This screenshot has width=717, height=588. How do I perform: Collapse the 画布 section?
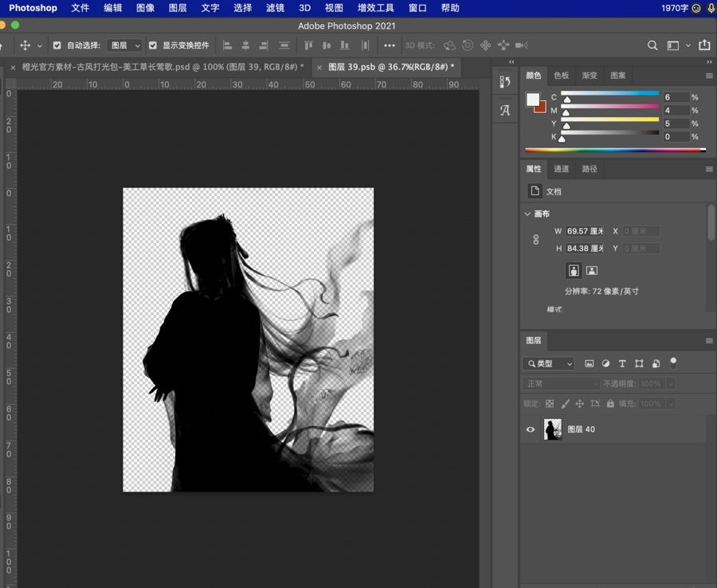coord(527,214)
